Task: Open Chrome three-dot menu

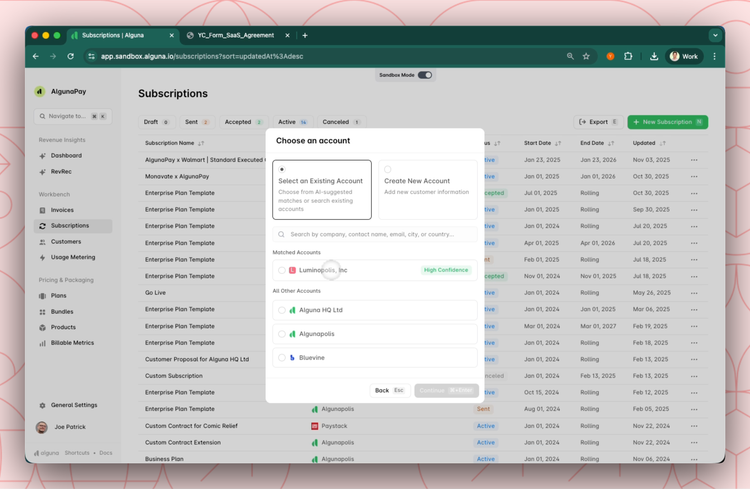Action: point(715,56)
